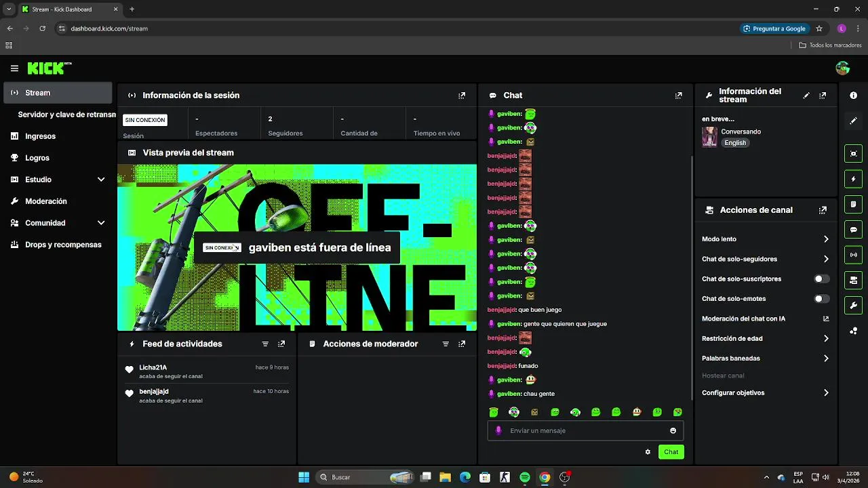Open Modo lento options
The width and height of the screenshot is (868, 488).
coord(766,239)
